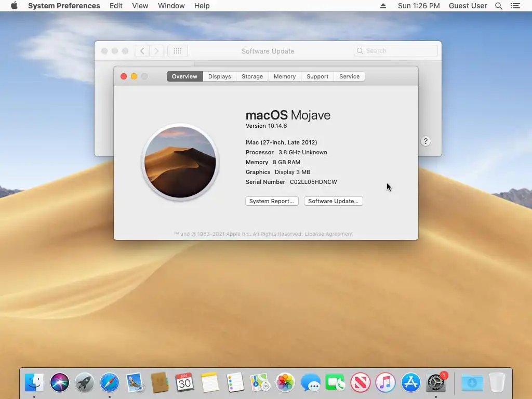Open the Apple menu
This screenshot has height=399, width=532.
[x=14, y=6]
